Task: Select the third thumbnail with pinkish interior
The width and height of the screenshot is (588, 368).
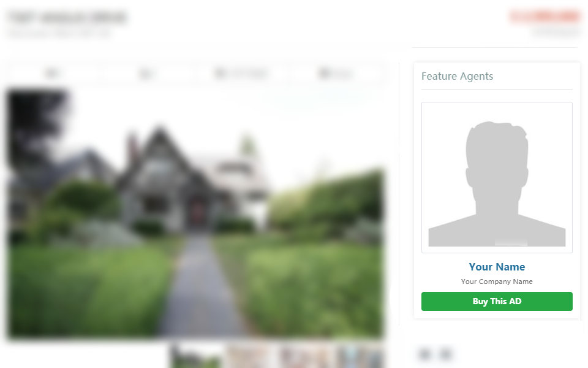Action: pyautogui.click(x=305, y=357)
